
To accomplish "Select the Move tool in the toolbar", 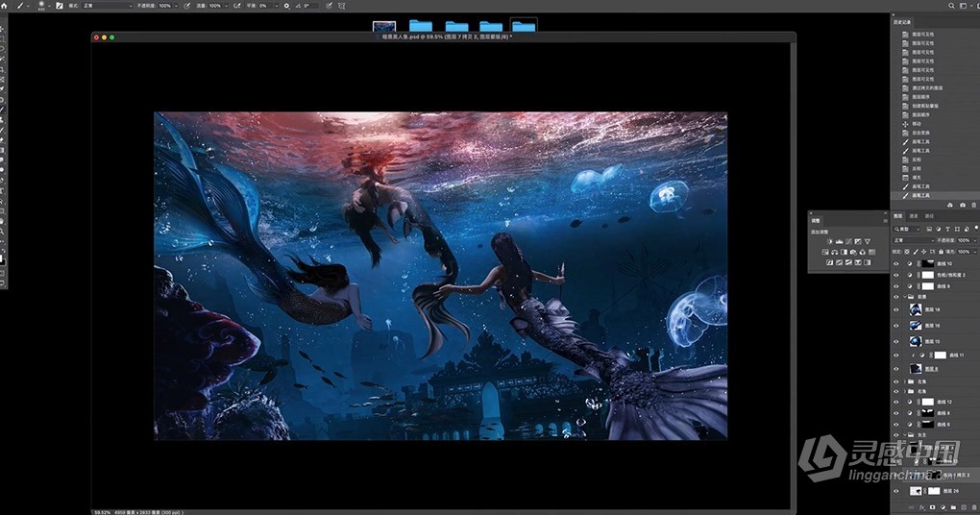I will pos(3,31).
